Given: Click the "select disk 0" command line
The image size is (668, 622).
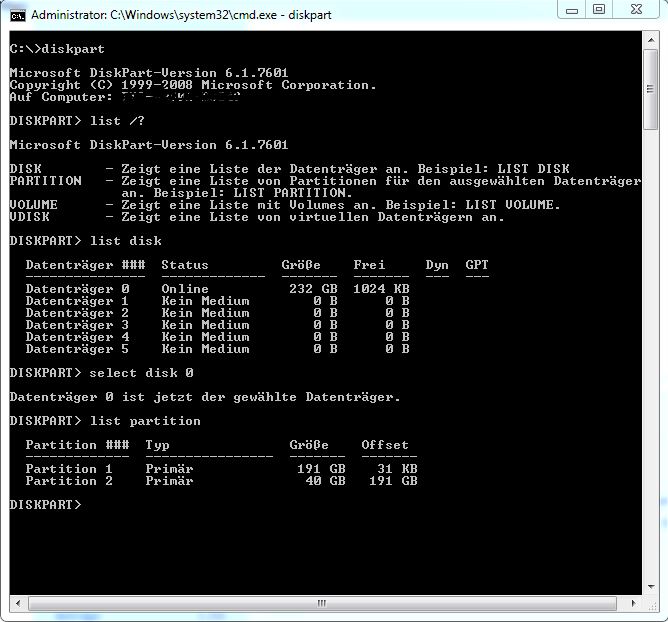Looking at the screenshot, I should [101, 373].
